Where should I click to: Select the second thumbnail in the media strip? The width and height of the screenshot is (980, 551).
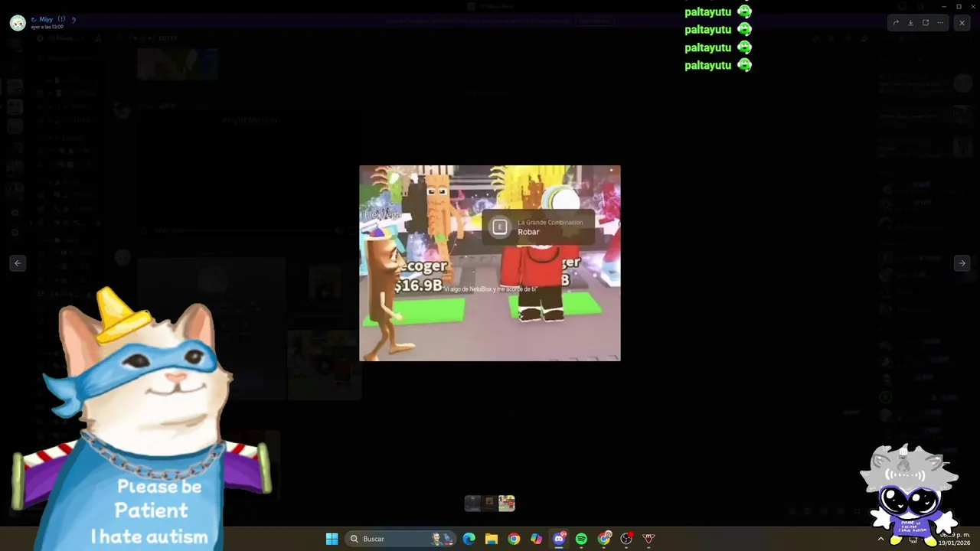tap(490, 503)
